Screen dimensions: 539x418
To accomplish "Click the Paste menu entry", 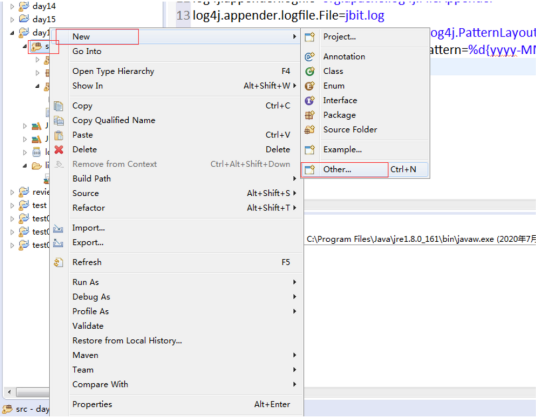I will [x=177, y=135].
